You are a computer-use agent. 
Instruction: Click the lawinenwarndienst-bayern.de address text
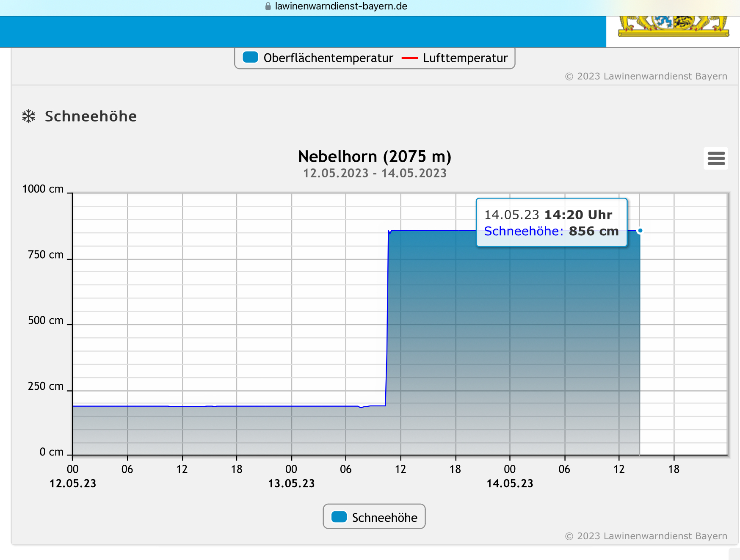click(341, 6)
